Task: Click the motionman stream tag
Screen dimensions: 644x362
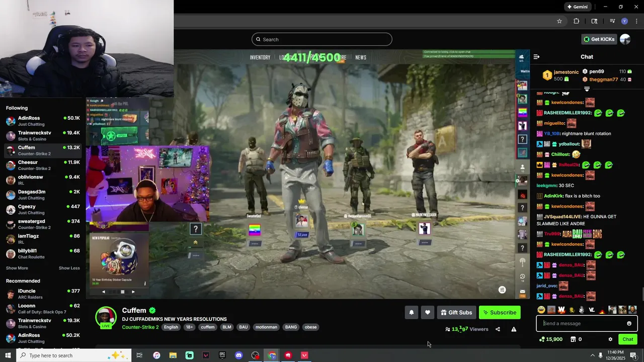Action: [x=266, y=327]
